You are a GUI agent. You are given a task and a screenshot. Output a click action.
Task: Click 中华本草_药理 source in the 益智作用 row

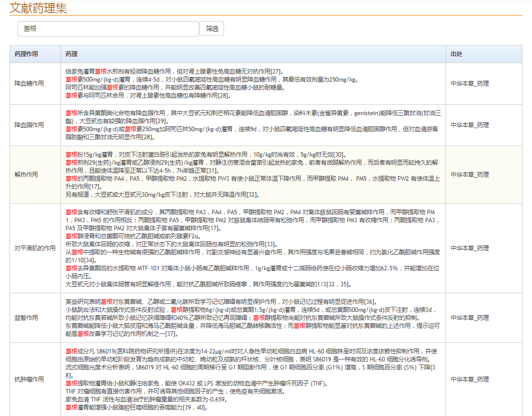[469, 318]
